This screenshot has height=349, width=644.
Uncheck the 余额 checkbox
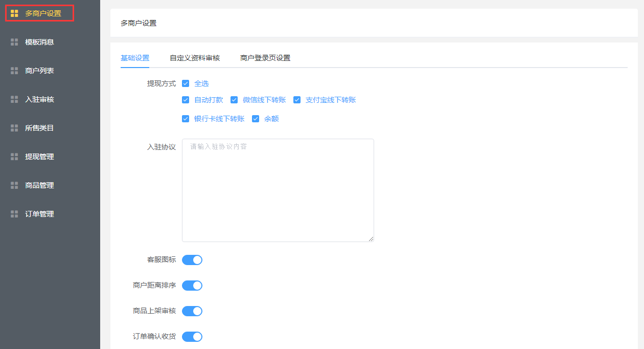[256, 119]
